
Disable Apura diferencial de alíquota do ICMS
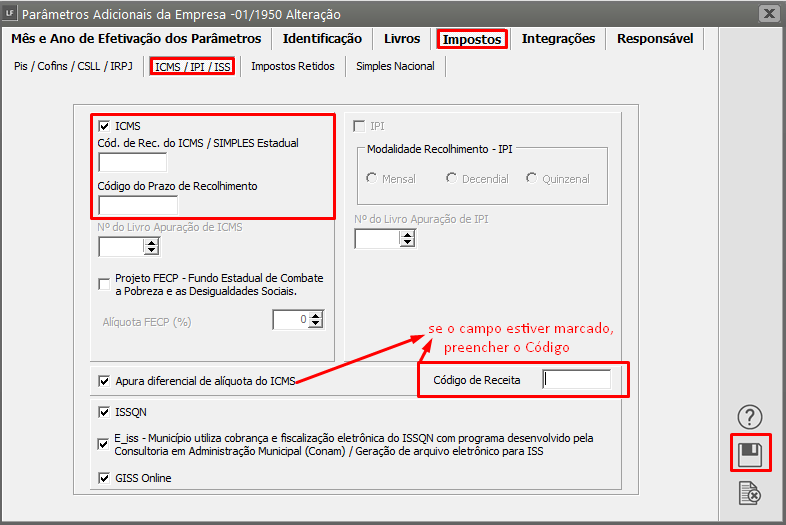click(104, 381)
